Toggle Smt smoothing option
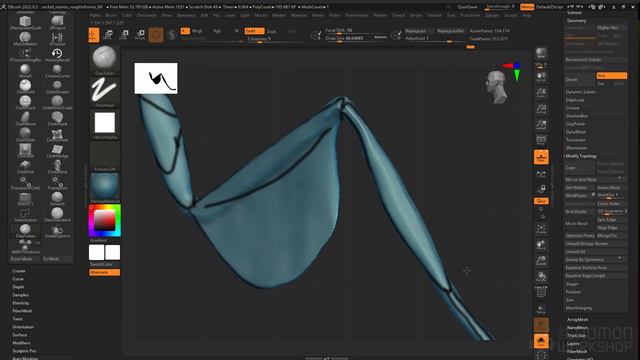The image size is (640, 360). (x=611, y=76)
